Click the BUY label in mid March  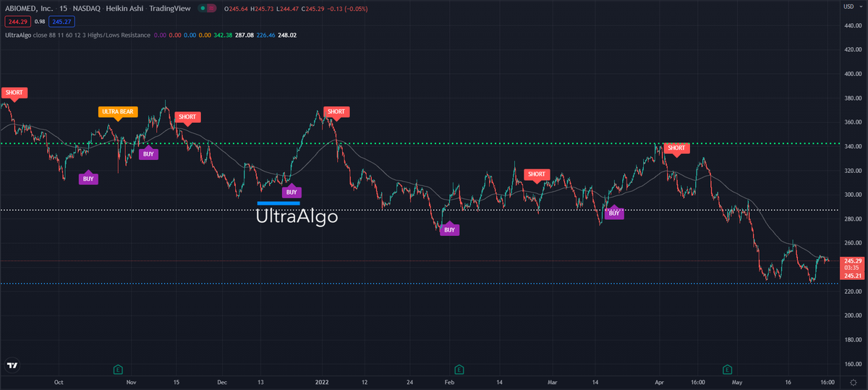pos(614,213)
